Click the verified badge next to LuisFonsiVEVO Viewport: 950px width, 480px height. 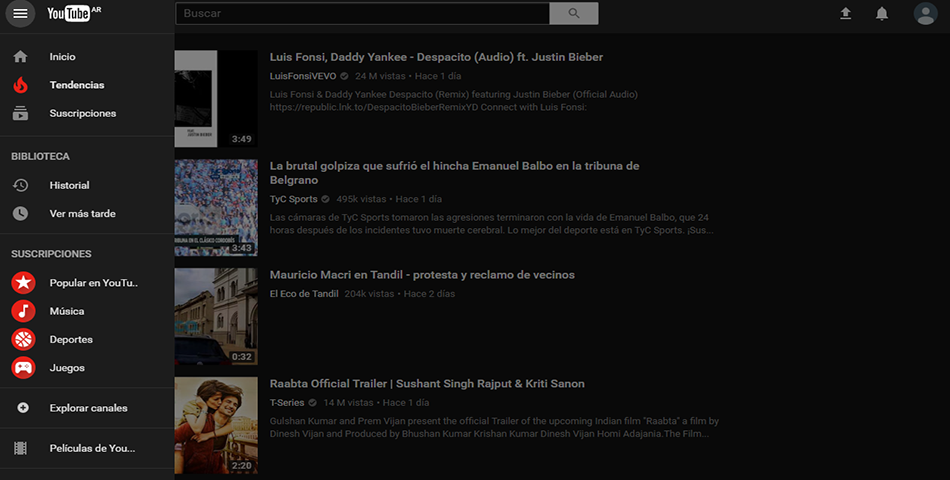point(344,76)
